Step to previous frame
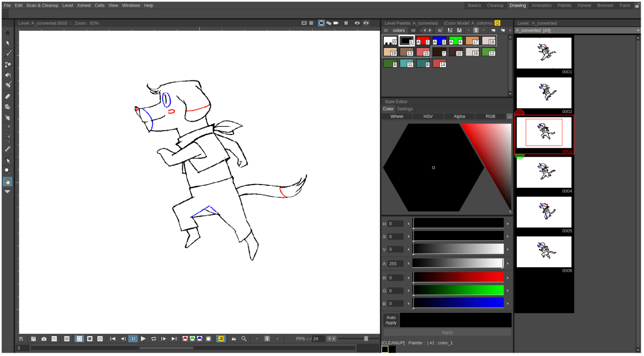The image size is (644, 356). (123, 339)
